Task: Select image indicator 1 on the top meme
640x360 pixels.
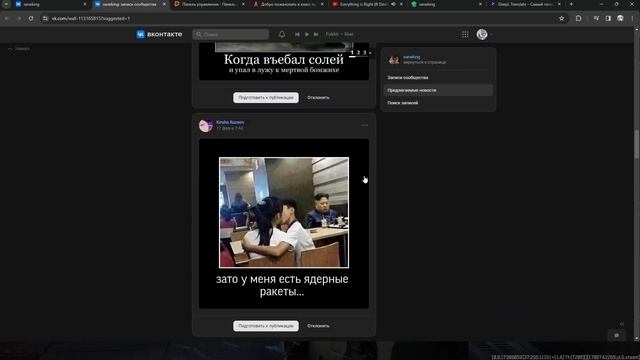Action: coord(352,53)
